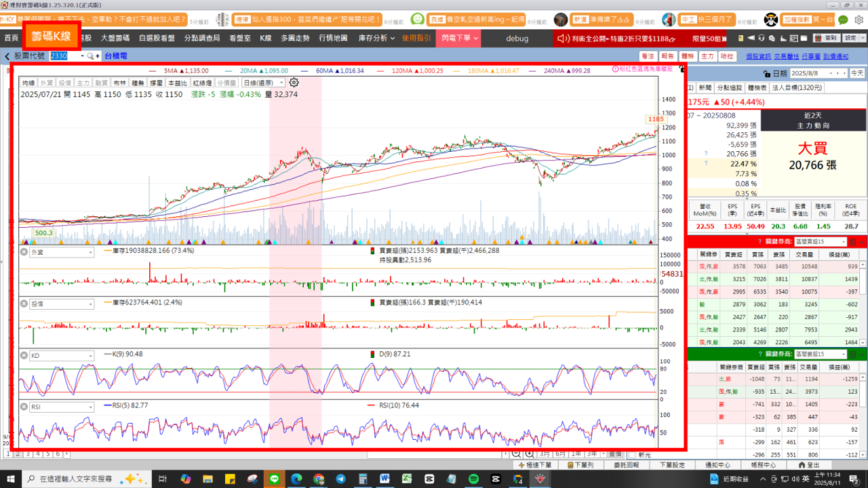Open the RSI indicator selector dropdown
Screen dimensions: 868x488
(x=62, y=407)
